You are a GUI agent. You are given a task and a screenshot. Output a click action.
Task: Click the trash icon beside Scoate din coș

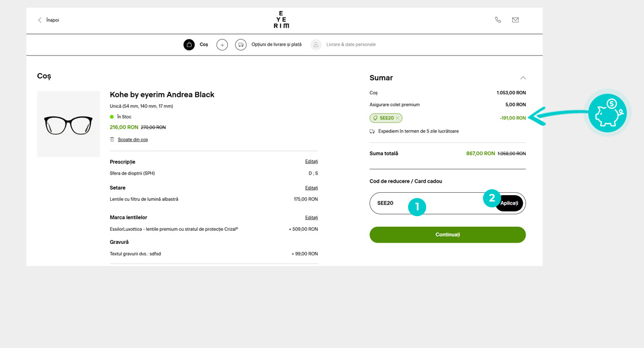112,139
